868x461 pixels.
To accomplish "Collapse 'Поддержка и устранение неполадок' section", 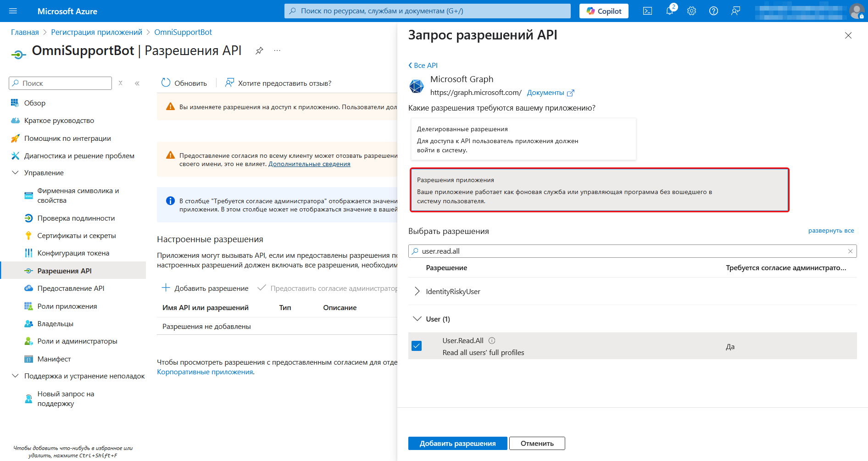I will [x=15, y=376].
